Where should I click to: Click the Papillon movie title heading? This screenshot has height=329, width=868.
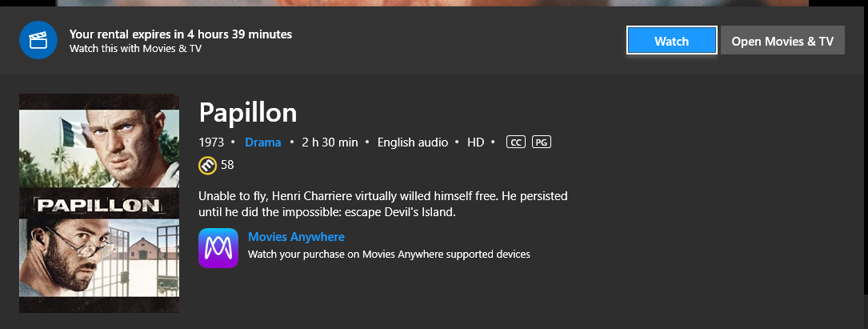pos(247,112)
